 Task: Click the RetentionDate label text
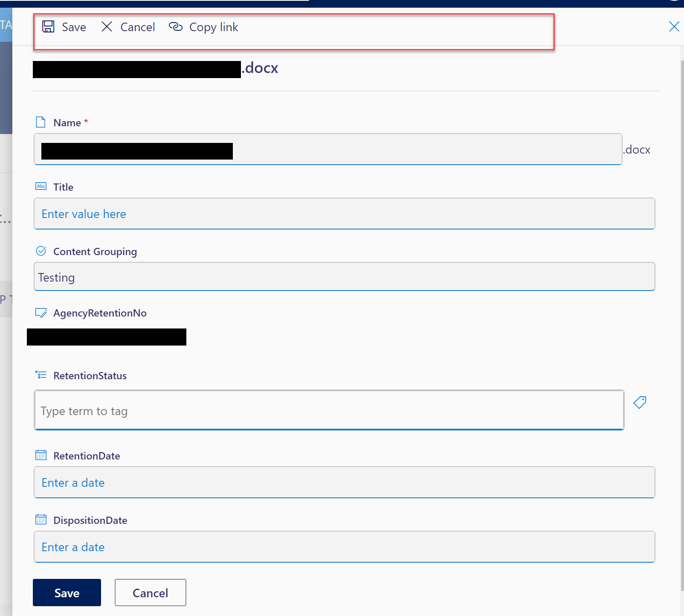point(87,456)
